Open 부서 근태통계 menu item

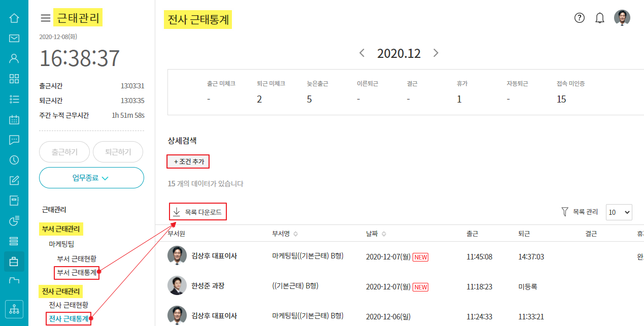coord(77,273)
